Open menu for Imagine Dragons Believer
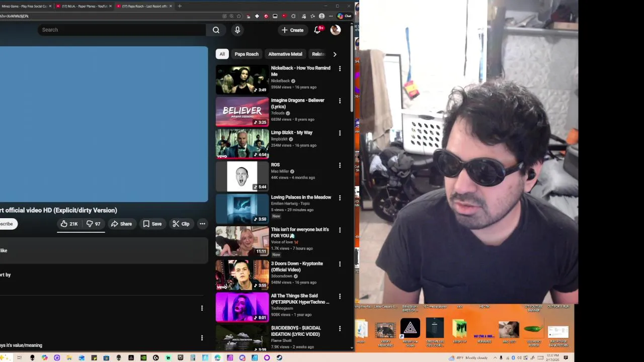This screenshot has width=644, height=362. coord(340,101)
